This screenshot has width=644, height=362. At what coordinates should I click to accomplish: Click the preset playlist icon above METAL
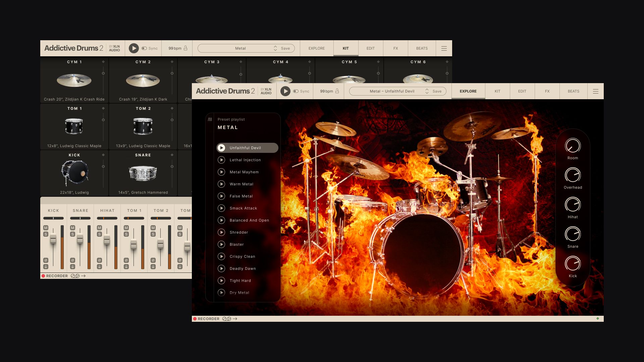210,119
